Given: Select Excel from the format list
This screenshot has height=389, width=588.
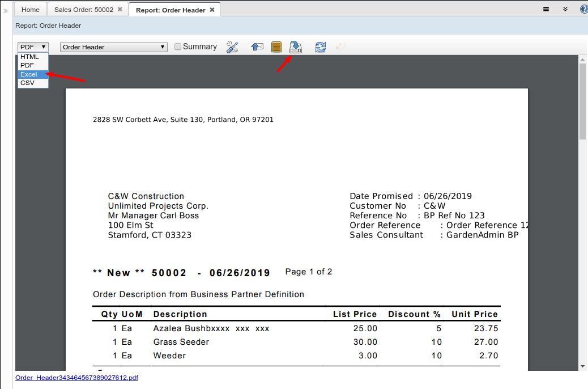Looking at the screenshot, I should coord(29,74).
